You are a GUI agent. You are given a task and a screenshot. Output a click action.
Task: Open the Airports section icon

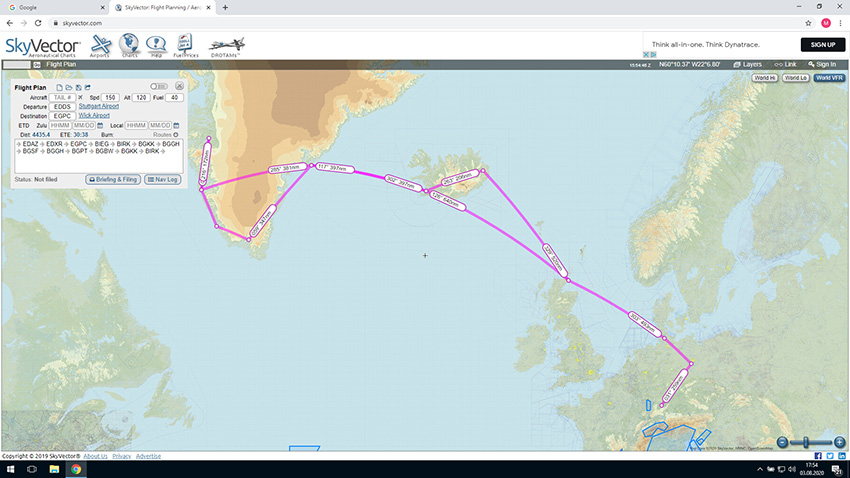coord(100,45)
